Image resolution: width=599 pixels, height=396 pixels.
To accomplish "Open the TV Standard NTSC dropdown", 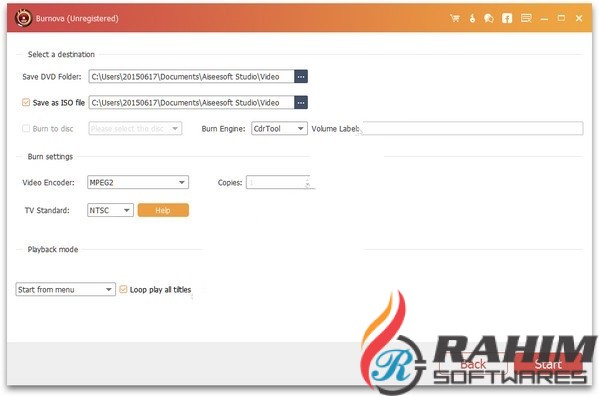I will coord(110,210).
